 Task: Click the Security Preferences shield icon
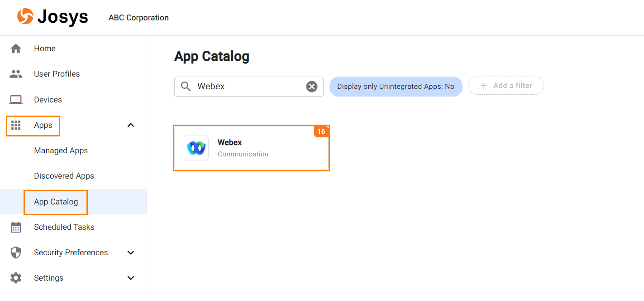pos(16,252)
